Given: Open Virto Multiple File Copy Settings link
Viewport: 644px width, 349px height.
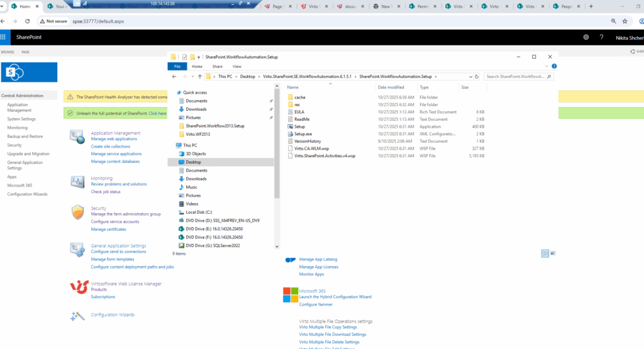Looking at the screenshot, I should (x=328, y=327).
